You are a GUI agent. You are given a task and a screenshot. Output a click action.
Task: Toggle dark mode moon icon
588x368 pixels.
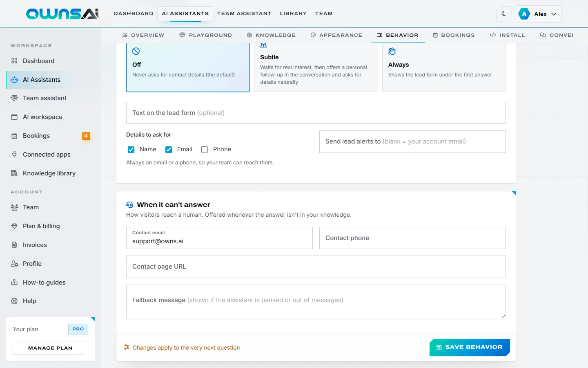point(503,13)
